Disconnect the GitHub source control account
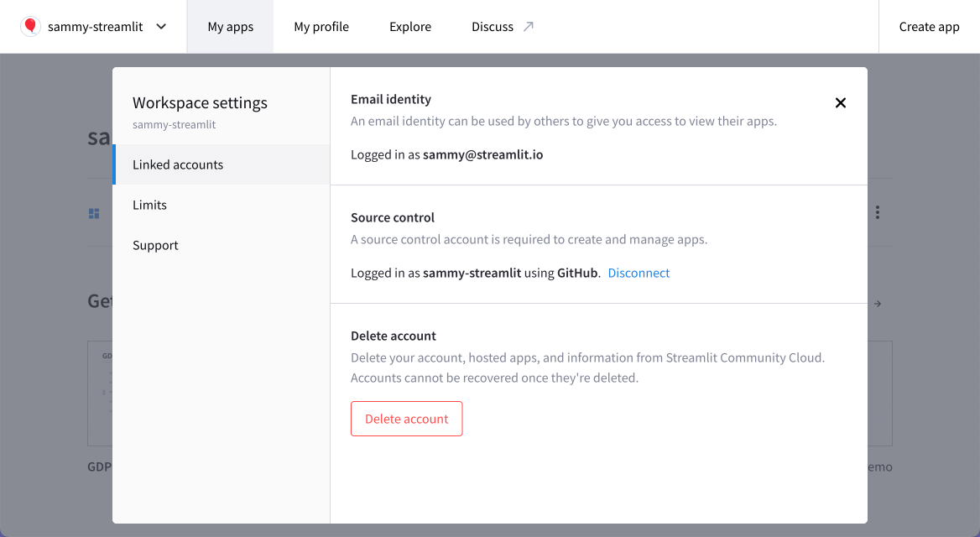This screenshot has width=980, height=537. tap(639, 273)
